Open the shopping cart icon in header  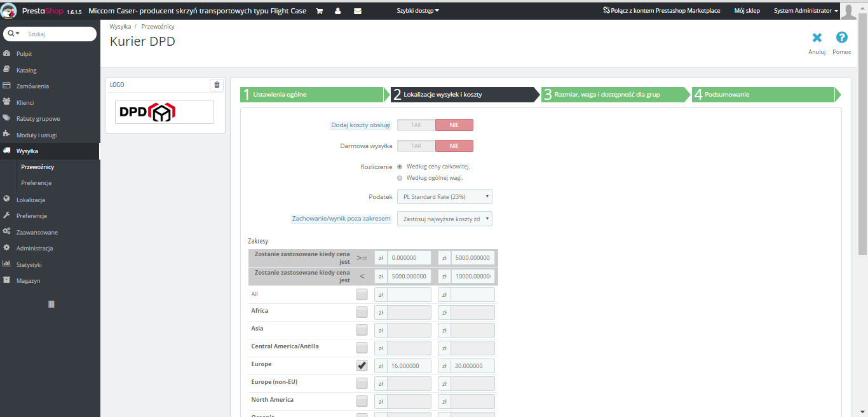[320, 11]
